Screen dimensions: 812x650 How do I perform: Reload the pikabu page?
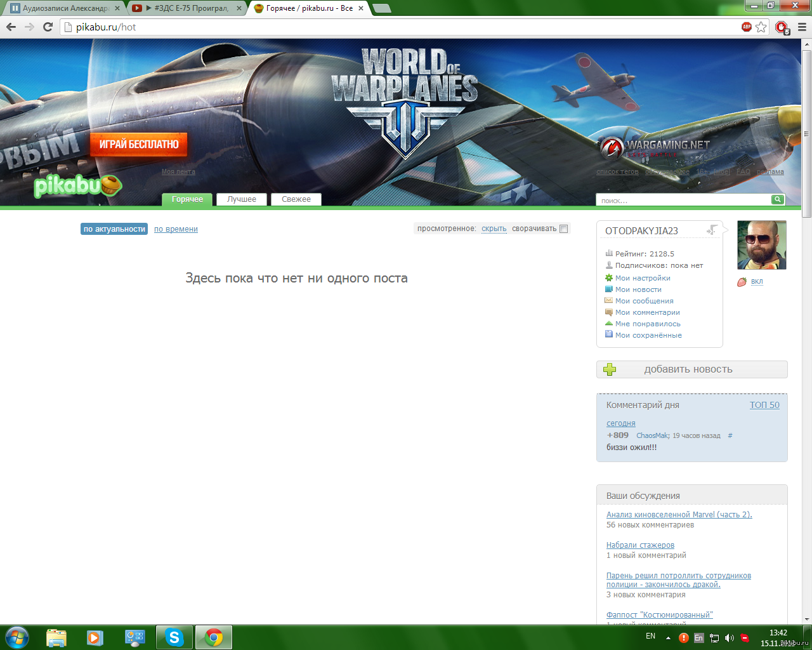pyautogui.click(x=48, y=27)
